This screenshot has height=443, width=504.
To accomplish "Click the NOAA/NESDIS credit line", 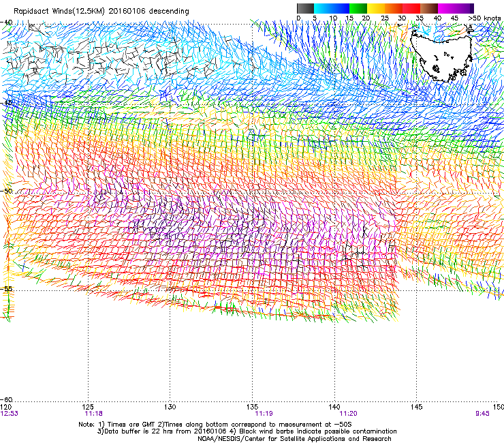I will coord(294,439).
